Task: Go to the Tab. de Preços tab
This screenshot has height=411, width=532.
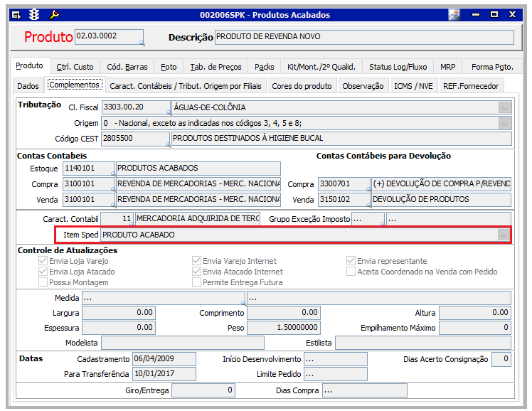Action: coord(216,67)
